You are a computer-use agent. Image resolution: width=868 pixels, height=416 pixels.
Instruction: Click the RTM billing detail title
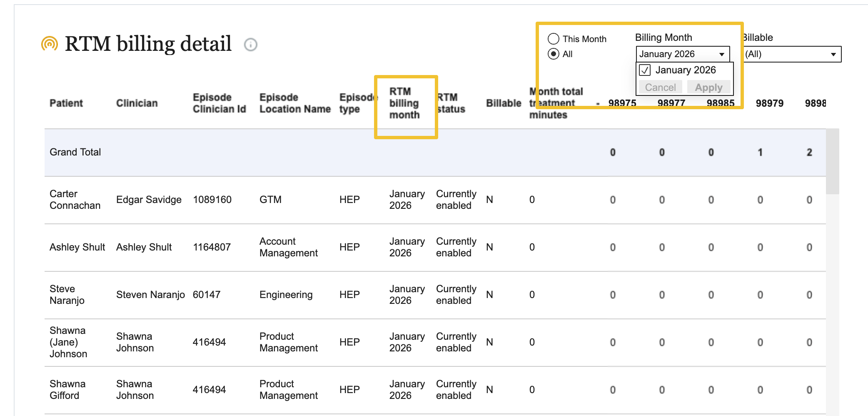[148, 43]
